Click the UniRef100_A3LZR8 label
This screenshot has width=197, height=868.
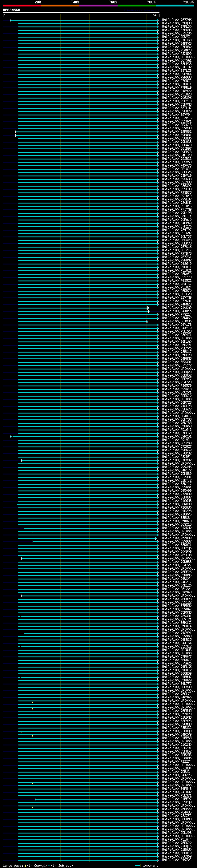pos(176,331)
